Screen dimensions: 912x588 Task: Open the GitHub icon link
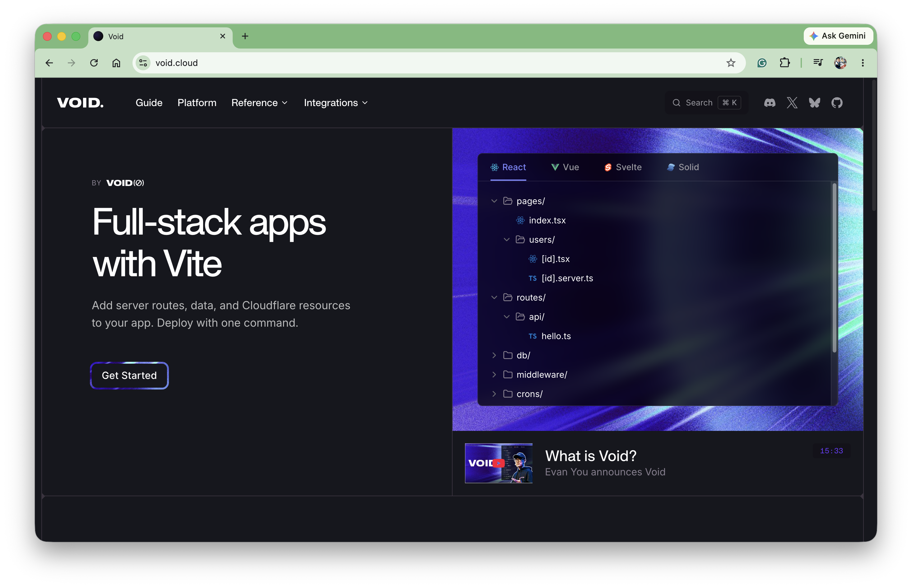837,103
